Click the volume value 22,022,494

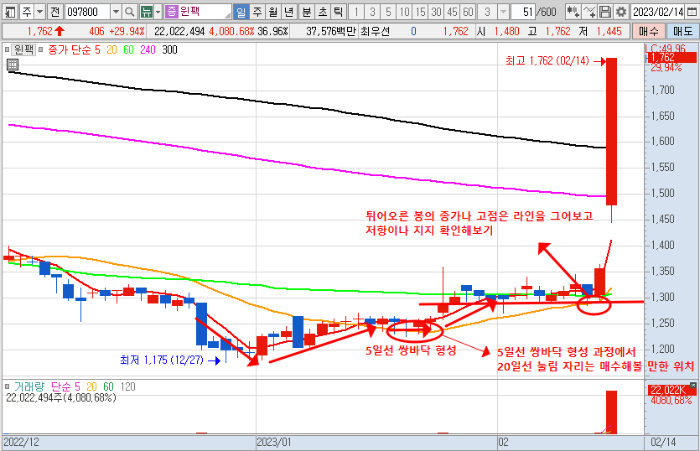tap(179, 31)
